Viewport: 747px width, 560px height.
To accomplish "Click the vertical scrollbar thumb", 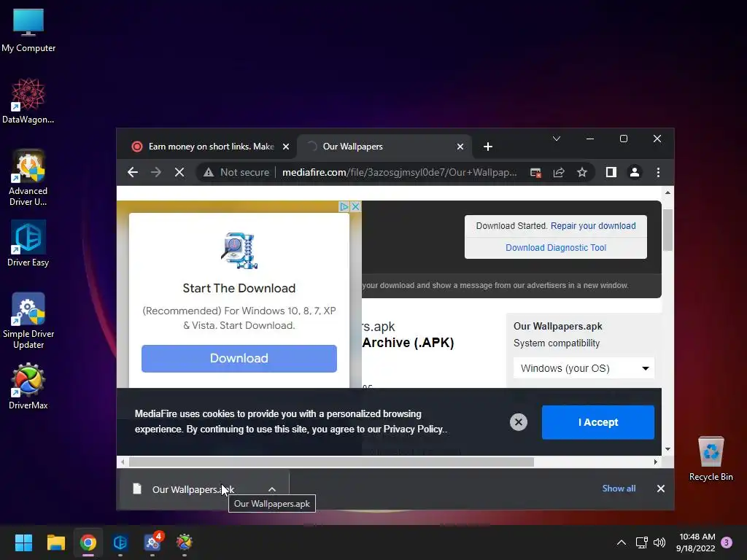I will click(667, 230).
